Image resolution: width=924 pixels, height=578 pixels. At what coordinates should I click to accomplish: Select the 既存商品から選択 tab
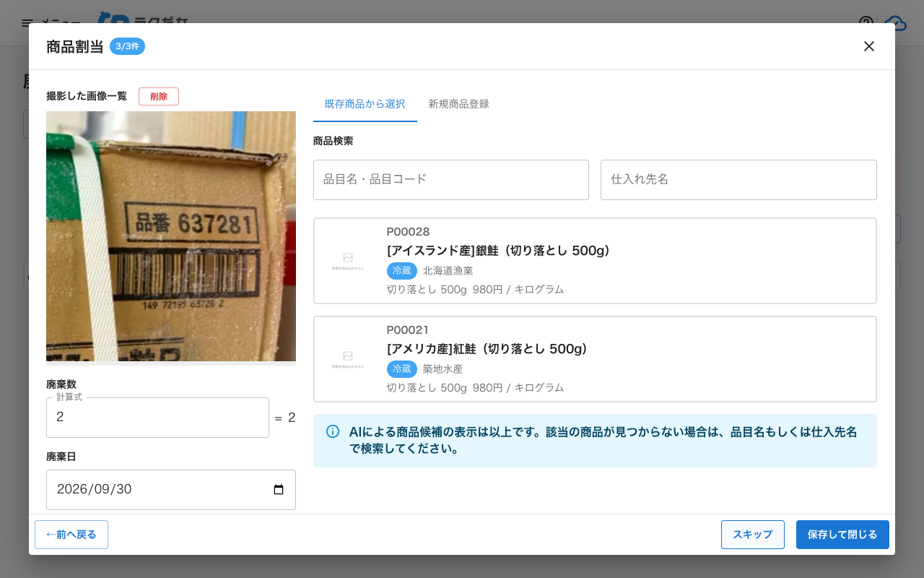365,104
